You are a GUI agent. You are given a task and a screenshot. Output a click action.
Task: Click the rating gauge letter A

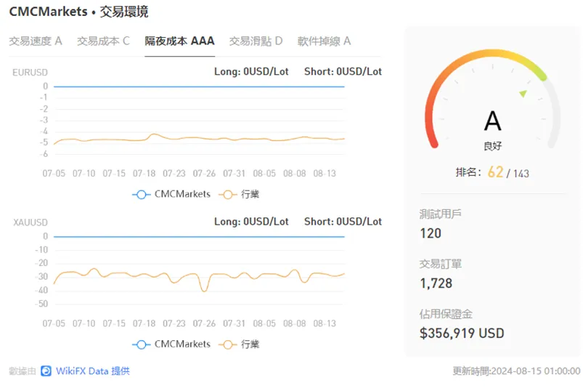[x=492, y=121]
